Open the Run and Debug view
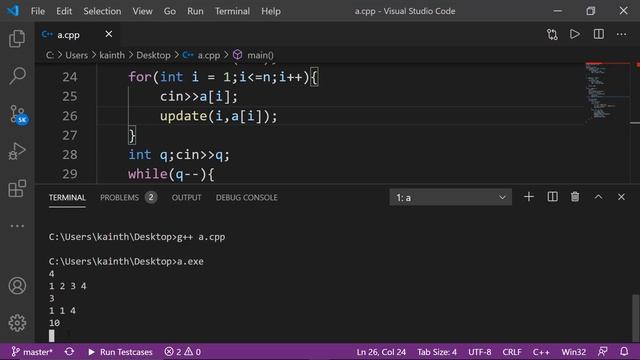This screenshot has width=640, height=360. pos(17,151)
